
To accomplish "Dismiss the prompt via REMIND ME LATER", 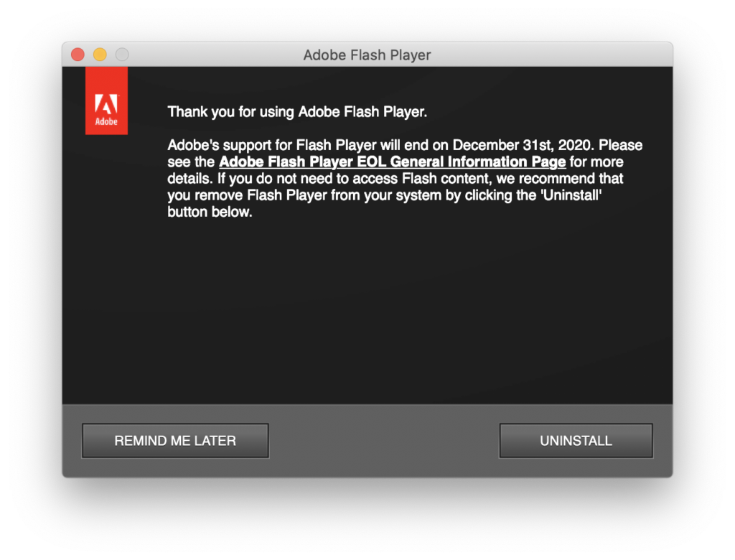I will tap(174, 440).
